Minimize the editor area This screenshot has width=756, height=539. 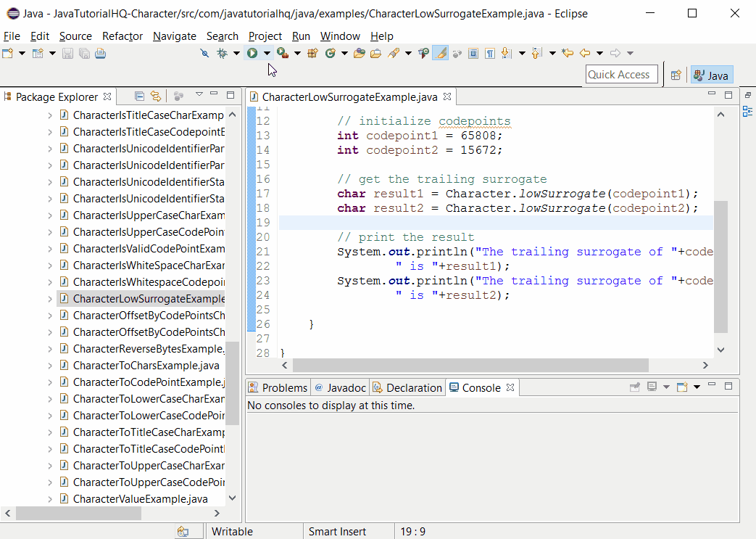click(x=712, y=93)
